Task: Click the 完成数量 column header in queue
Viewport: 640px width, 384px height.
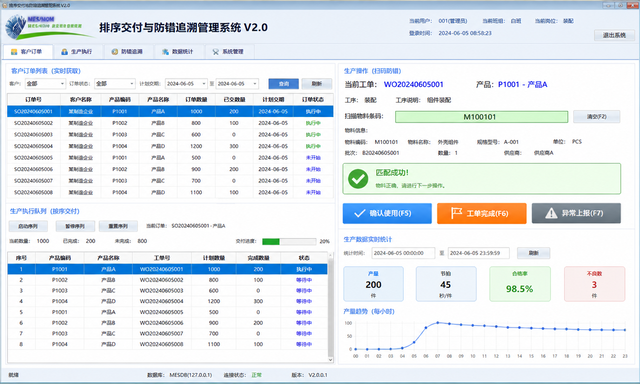Action: (x=258, y=258)
